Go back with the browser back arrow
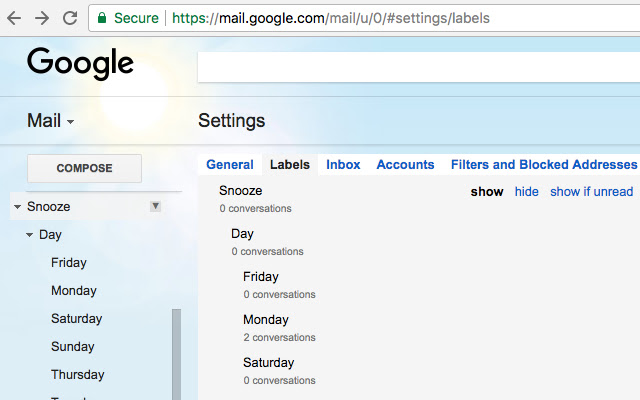The height and width of the screenshot is (400, 640). tap(14, 18)
